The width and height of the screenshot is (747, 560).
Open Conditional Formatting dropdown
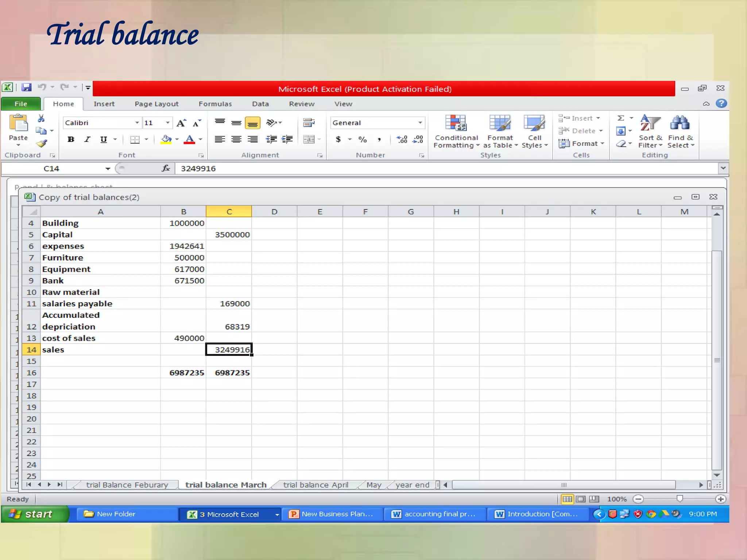[x=456, y=132]
